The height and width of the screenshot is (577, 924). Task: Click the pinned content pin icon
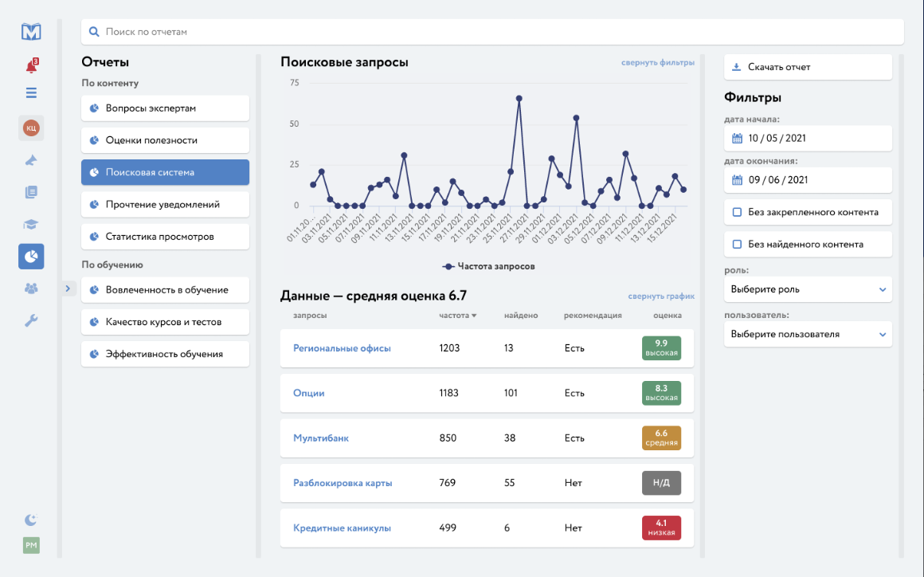tap(31, 160)
